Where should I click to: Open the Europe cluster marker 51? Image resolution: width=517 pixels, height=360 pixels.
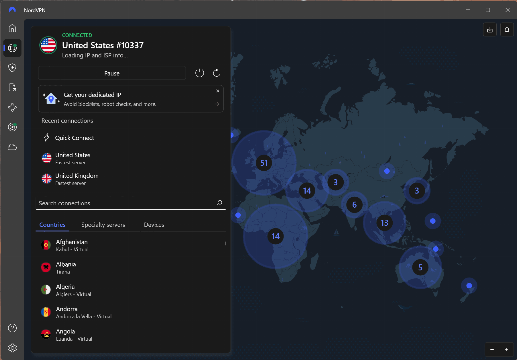tap(264, 163)
